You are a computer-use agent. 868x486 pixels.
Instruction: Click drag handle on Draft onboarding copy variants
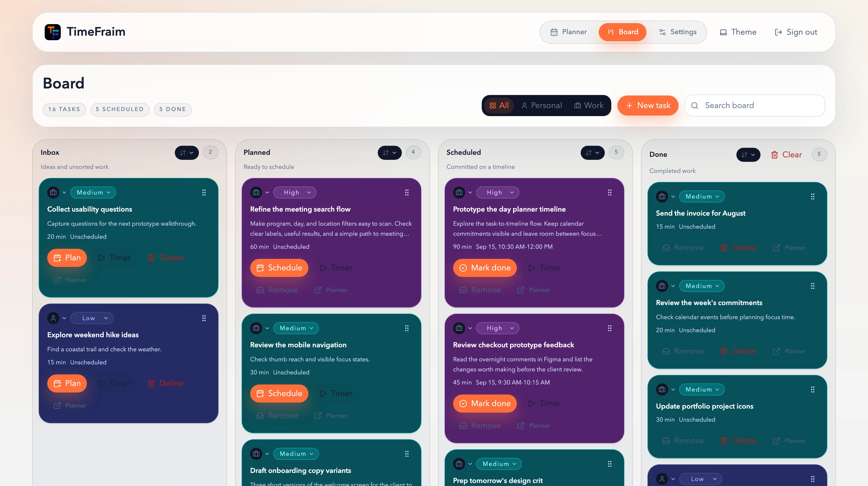point(407,454)
